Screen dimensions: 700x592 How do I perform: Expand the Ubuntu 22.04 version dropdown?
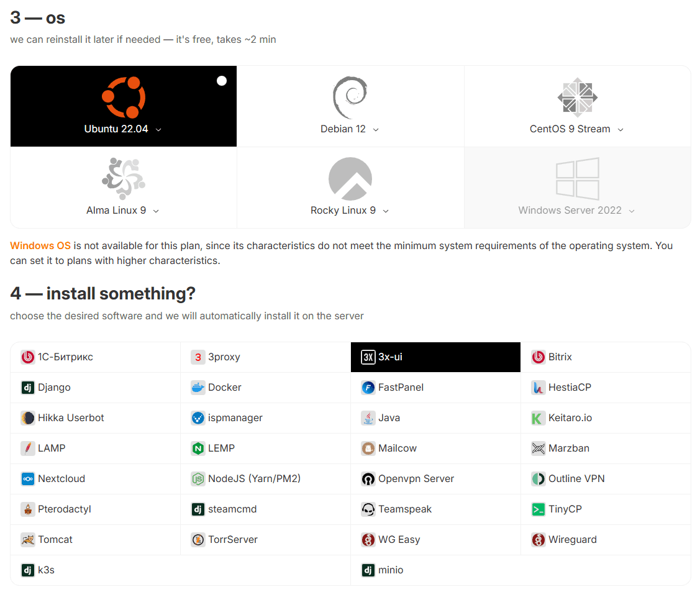click(158, 130)
